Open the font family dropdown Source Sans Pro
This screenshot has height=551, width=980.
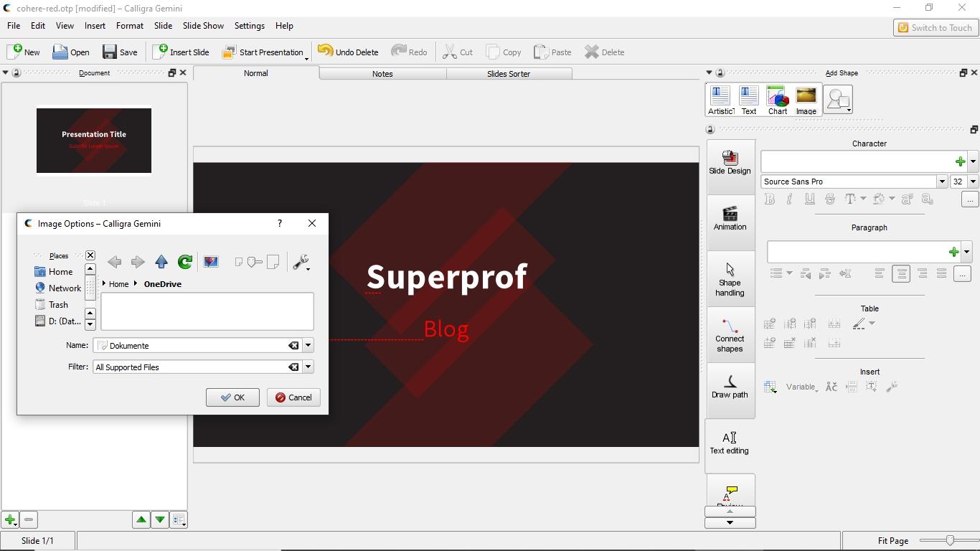point(942,182)
